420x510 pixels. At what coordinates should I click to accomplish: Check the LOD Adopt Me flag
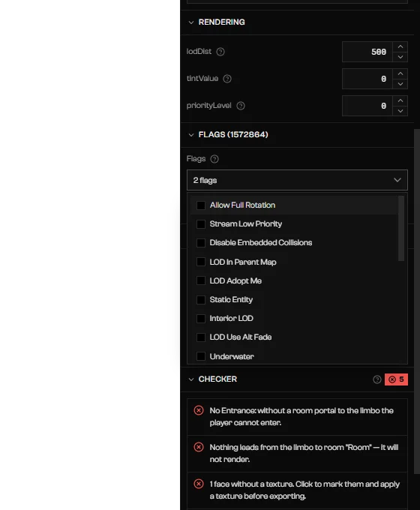pos(201,281)
